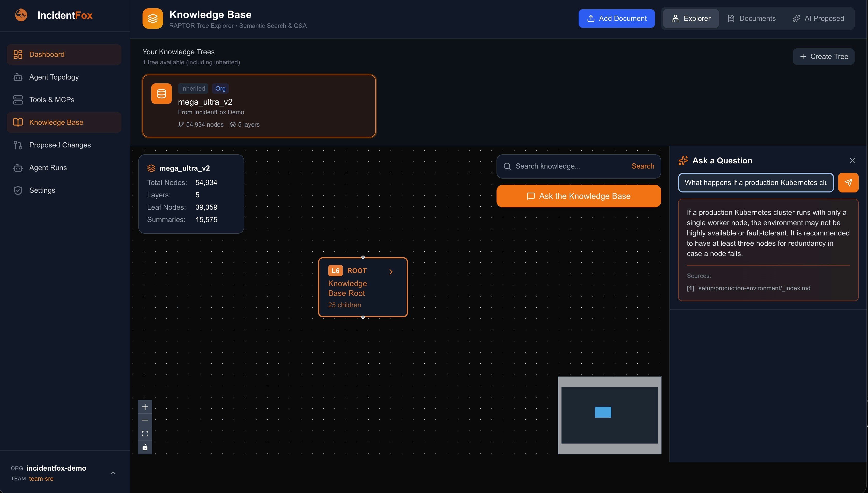The width and height of the screenshot is (868, 493).
Task: Open the AI Proposed tab
Action: (819, 18)
